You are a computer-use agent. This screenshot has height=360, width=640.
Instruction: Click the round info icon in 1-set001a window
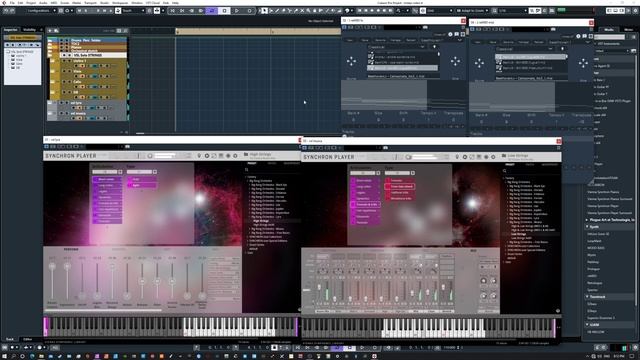(450, 34)
